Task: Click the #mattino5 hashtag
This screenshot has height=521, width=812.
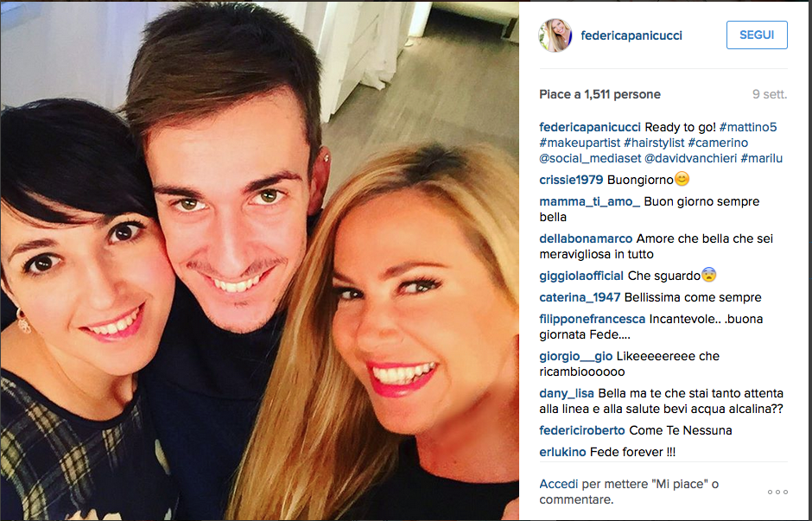Action: (x=748, y=127)
